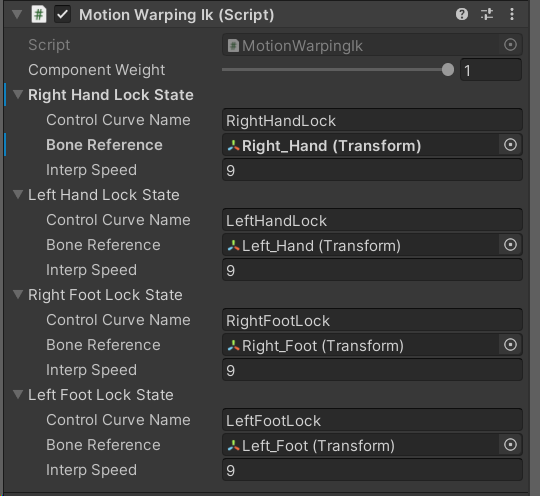This screenshot has width=540, height=496.
Task: Click Interp Speed field under Left Foot
Action: coord(372,470)
